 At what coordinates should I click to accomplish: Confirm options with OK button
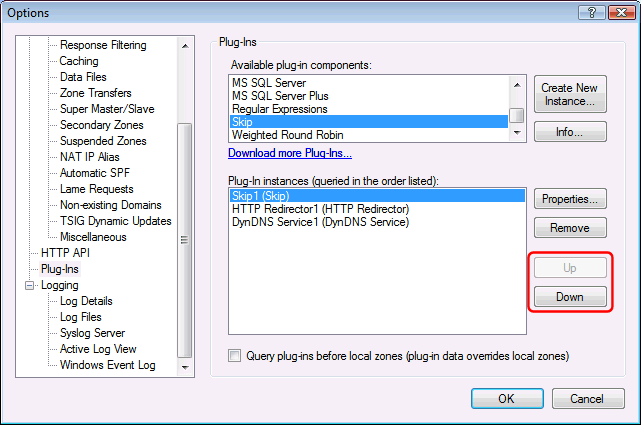pos(507,398)
